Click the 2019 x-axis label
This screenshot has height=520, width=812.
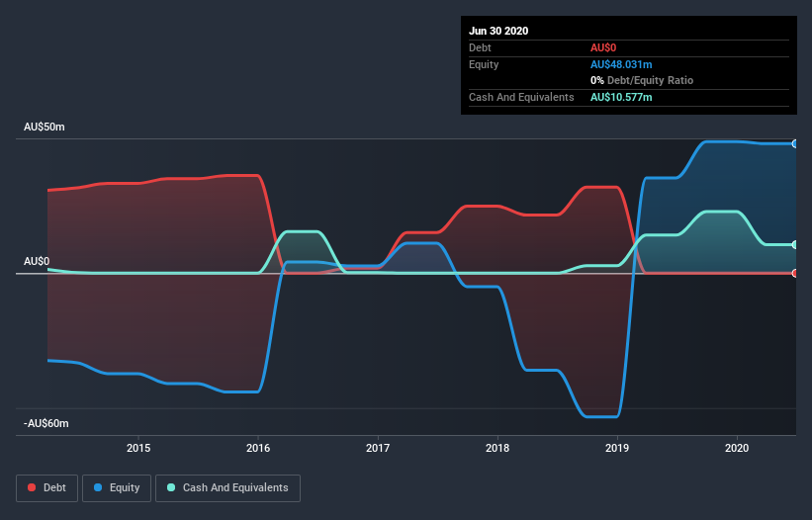(617, 448)
